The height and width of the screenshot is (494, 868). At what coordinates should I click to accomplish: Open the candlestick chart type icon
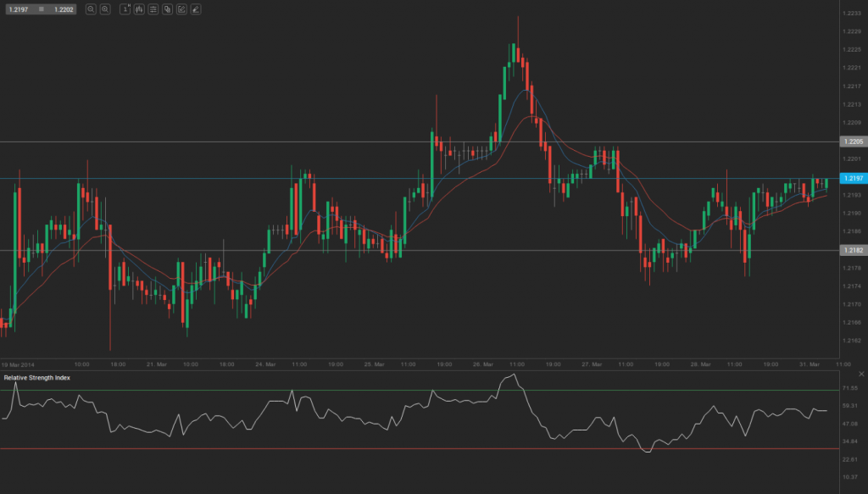139,8
